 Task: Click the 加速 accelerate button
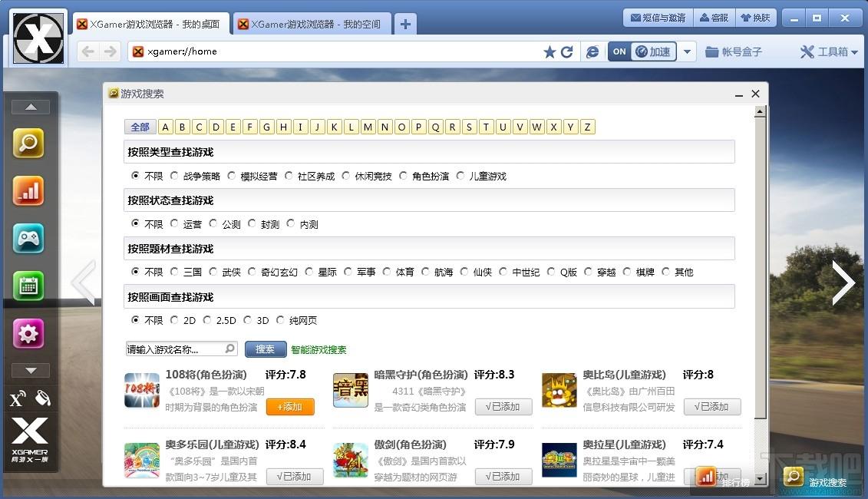click(x=654, y=51)
